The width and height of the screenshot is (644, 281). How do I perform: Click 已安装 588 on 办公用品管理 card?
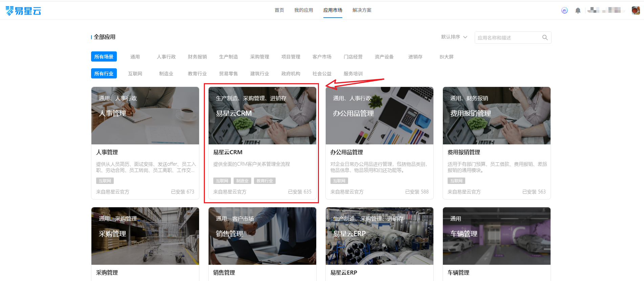[x=417, y=192]
